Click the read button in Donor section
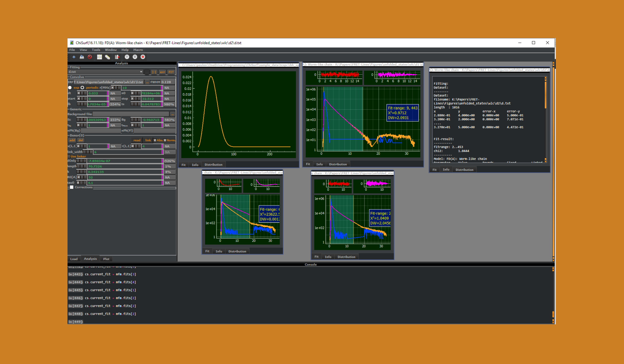The height and width of the screenshot is (364, 624). click(x=137, y=140)
